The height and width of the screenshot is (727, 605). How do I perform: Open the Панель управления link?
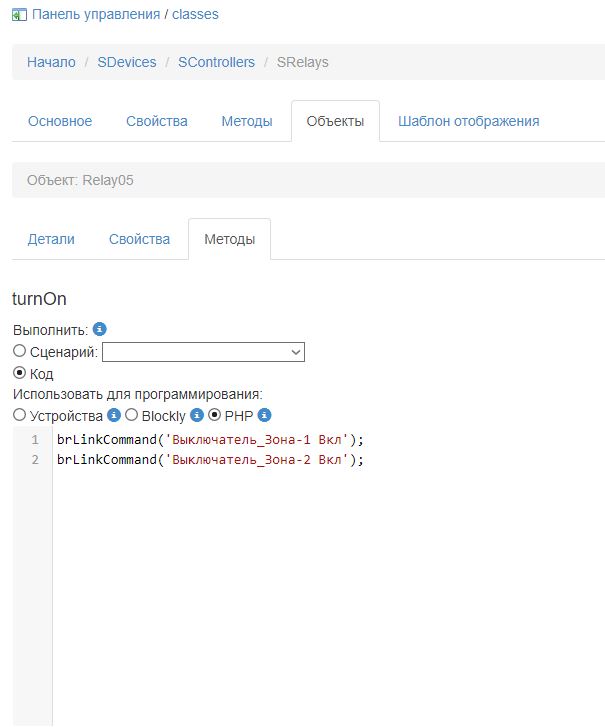tap(96, 14)
